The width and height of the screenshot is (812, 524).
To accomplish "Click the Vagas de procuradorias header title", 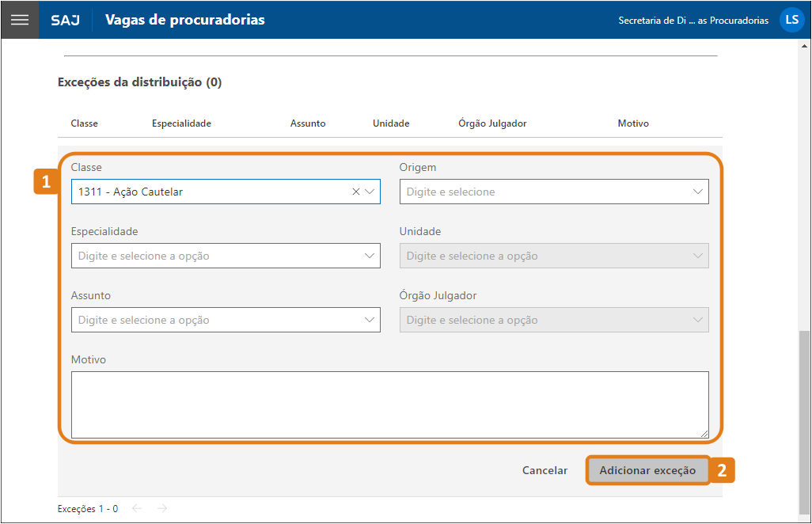I will click(188, 20).
